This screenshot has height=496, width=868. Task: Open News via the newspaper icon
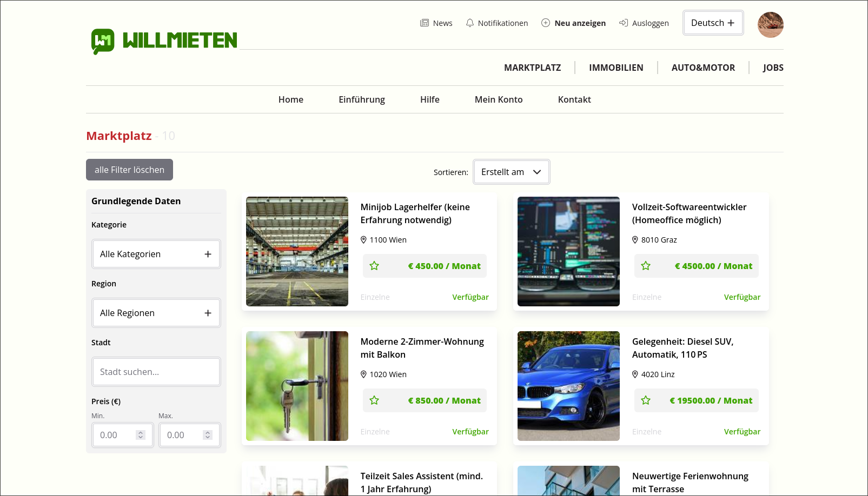point(425,23)
